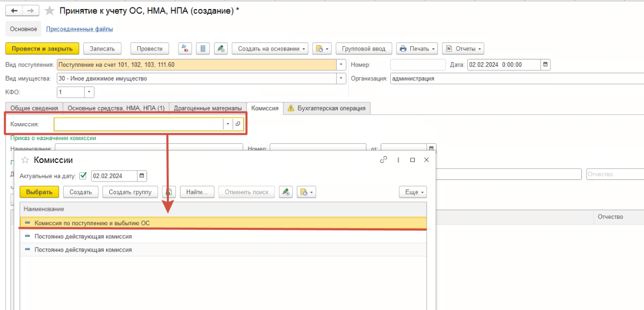Click the Актуальные на дату date field

pos(114,176)
